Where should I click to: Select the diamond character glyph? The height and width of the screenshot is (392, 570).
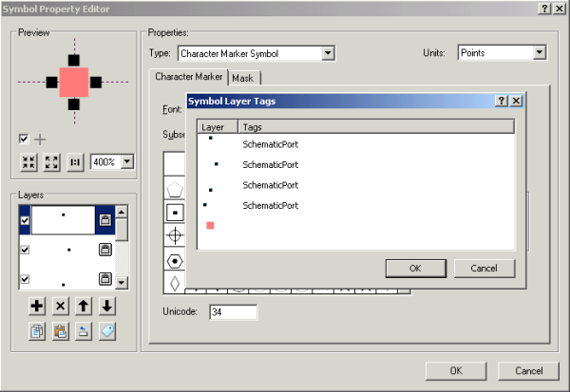click(x=175, y=283)
